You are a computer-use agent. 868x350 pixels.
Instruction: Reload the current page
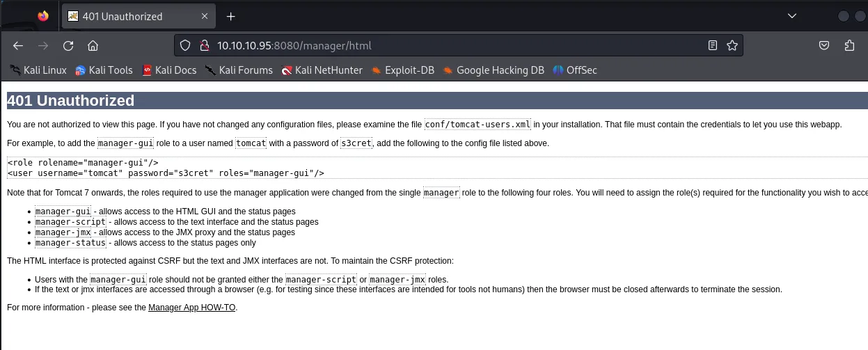pyautogui.click(x=68, y=45)
